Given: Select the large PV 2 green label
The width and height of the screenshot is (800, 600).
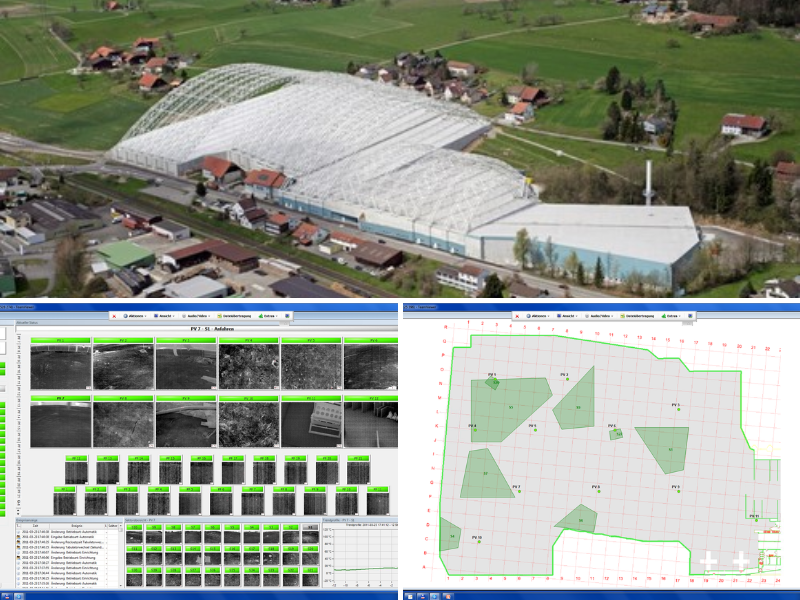Looking at the screenshot, I should pos(123,340).
